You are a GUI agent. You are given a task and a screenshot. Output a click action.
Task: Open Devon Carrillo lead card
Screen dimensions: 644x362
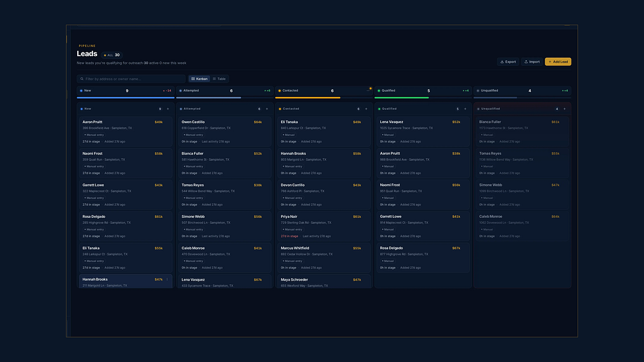(x=324, y=195)
